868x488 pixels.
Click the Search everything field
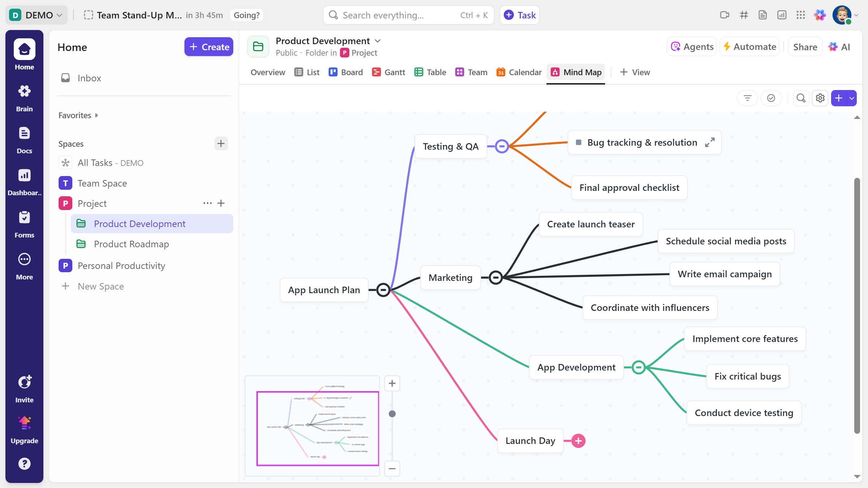click(398, 15)
